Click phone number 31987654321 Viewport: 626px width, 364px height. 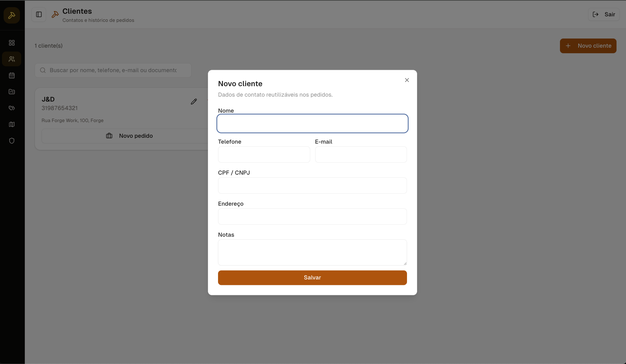point(59,108)
